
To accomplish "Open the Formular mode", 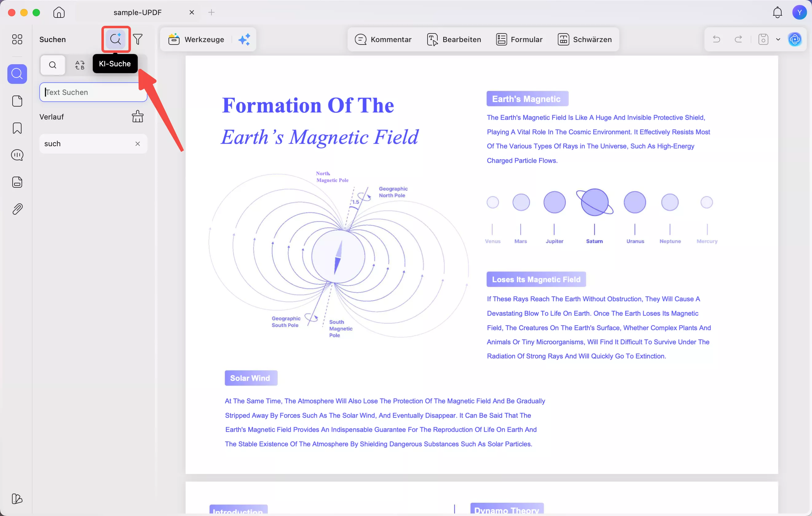I will click(x=519, y=39).
